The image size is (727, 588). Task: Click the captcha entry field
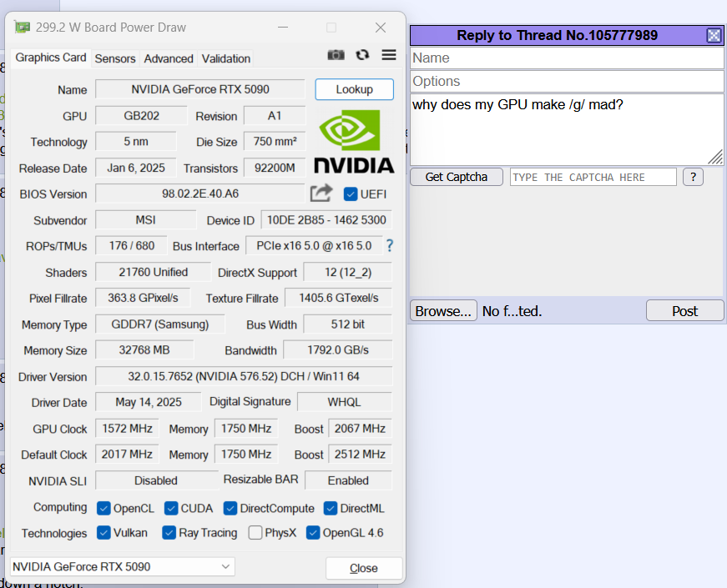pos(593,177)
